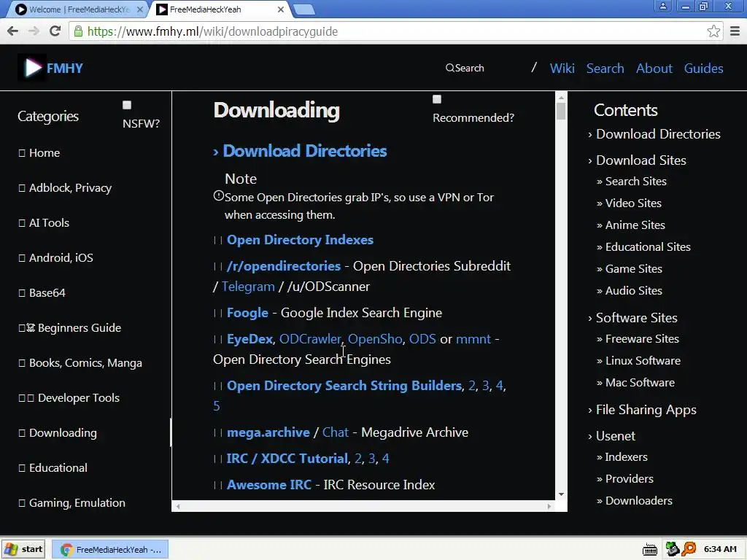Open Open Directory Indexes link
Screen dimensions: 747x560
pos(300,240)
